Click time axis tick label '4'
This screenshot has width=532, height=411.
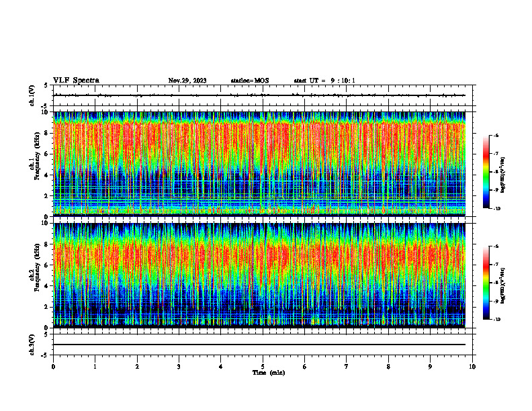coord(221,367)
